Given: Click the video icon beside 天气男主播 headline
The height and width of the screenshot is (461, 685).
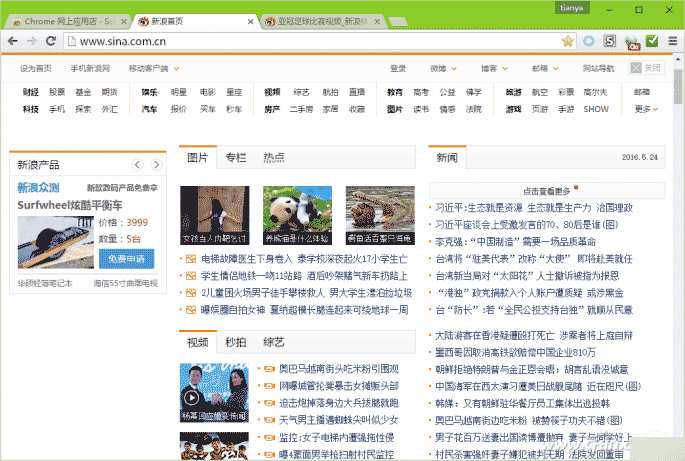Looking at the screenshot, I should click(270, 420).
